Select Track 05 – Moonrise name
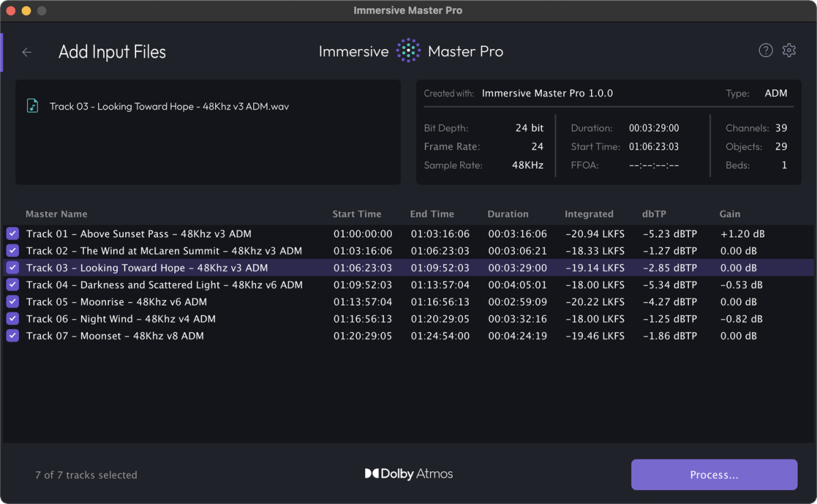Viewport: 817px width, 504px height. click(116, 301)
